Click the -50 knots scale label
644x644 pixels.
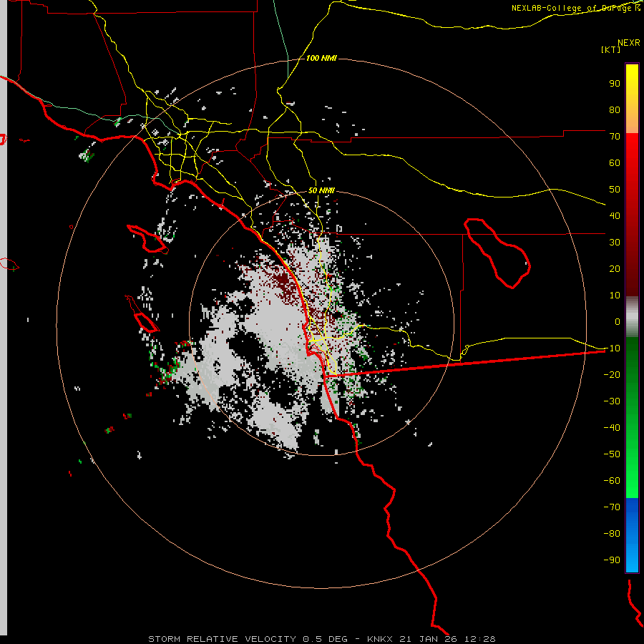coord(612,454)
